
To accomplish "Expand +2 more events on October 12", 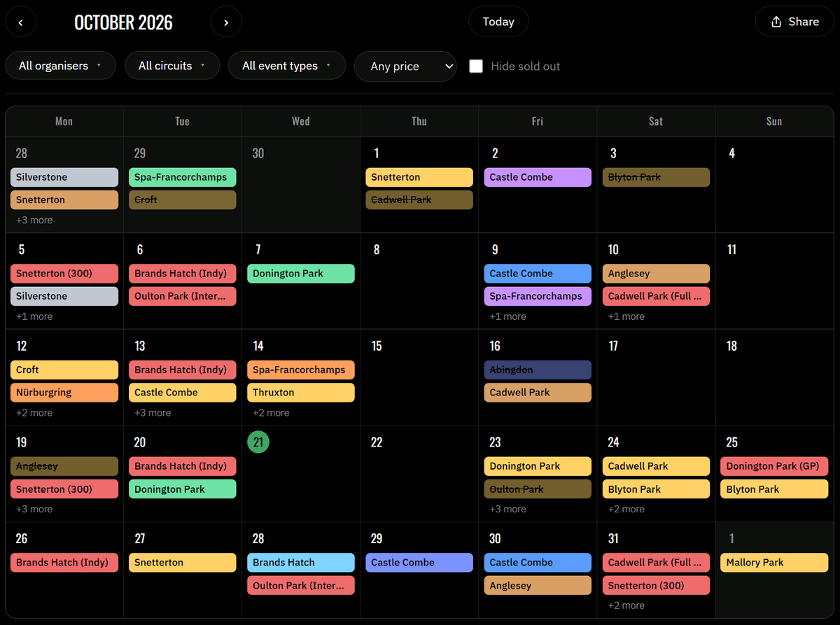I will 34,413.
